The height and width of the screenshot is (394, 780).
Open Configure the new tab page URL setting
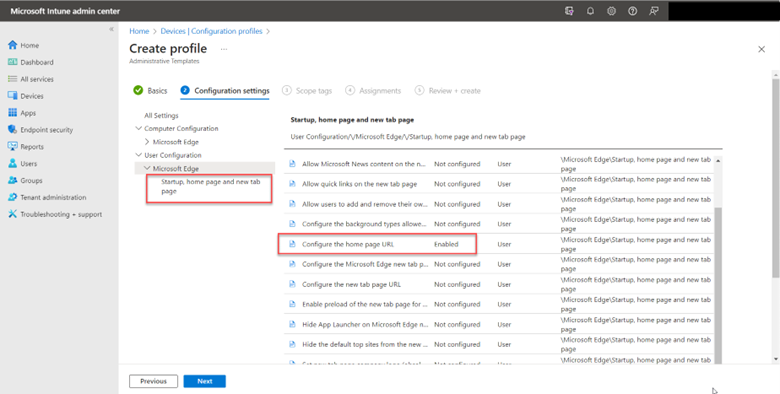click(x=351, y=285)
